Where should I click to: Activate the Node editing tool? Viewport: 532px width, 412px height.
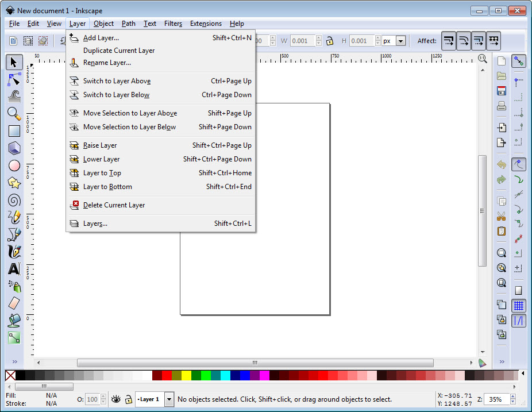click(x=14, y=80)
